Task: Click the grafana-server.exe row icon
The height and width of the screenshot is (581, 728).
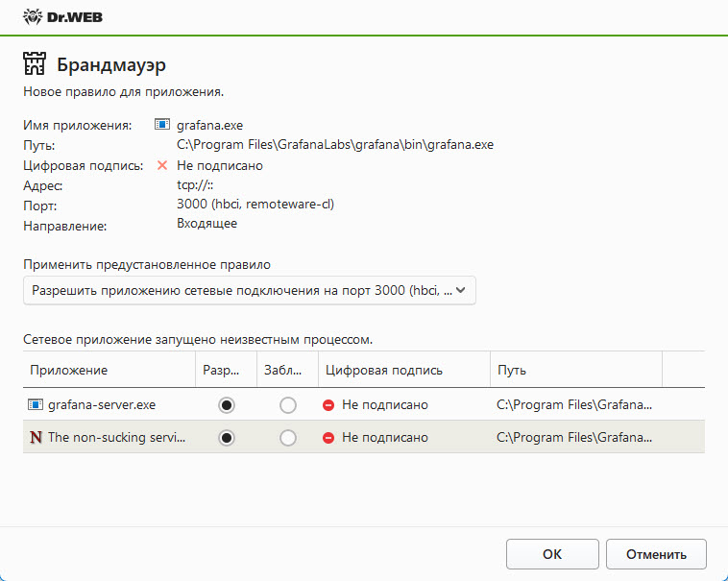Action: 36,405
